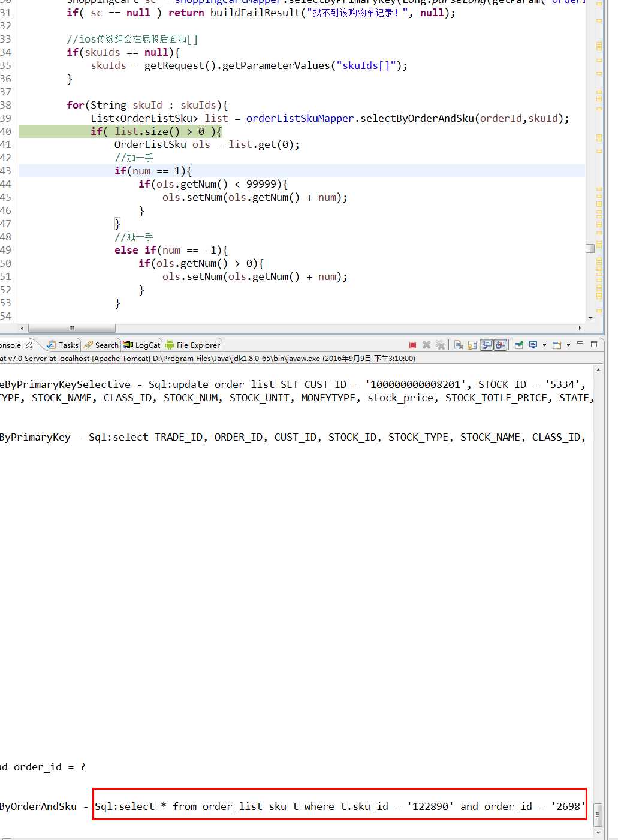Switch to the Search tab
Viewport: 618px width, 840px height.
point(101,345)
